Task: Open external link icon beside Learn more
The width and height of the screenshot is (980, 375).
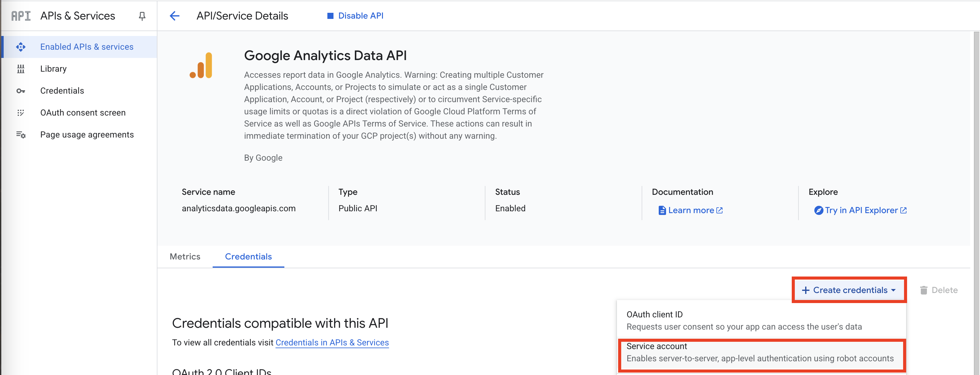Action: (719, 210)
